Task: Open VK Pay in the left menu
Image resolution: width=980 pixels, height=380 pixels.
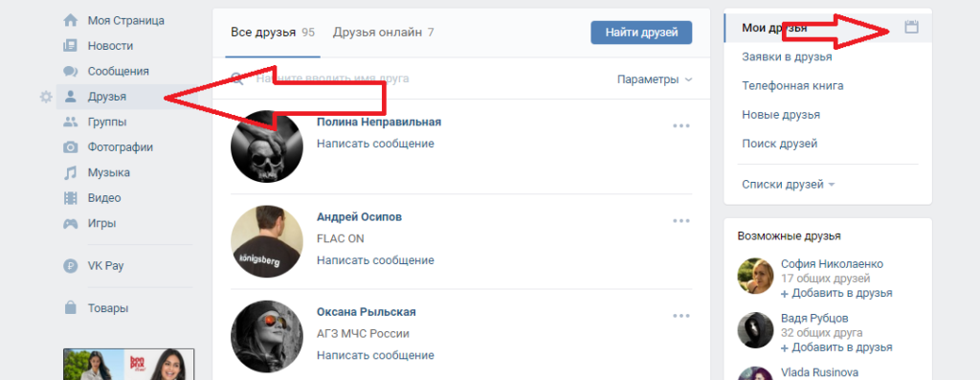Action: click(x=105, y=266)
